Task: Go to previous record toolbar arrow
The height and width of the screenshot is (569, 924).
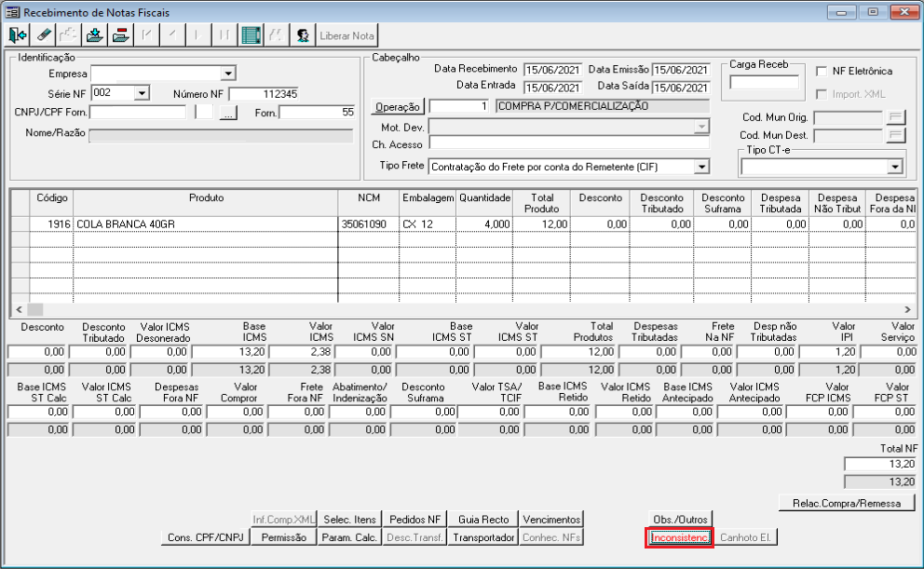Action: pos(172,35)
